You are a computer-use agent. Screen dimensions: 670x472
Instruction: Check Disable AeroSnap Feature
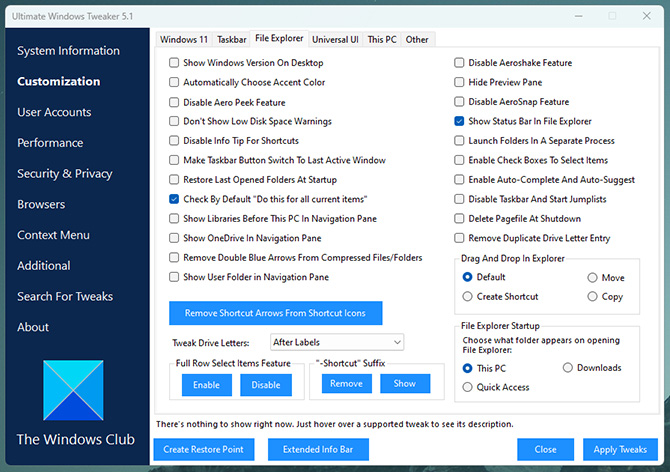(459, 102)
